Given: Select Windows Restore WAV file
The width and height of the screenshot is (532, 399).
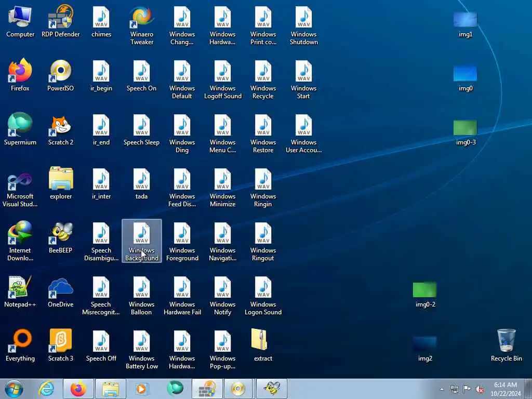Looking at the screenshot, I should (263, 134).
